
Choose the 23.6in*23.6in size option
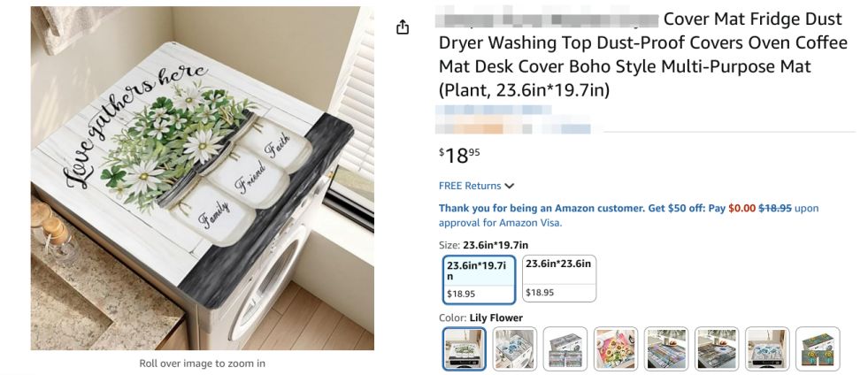tap(558, 279)
